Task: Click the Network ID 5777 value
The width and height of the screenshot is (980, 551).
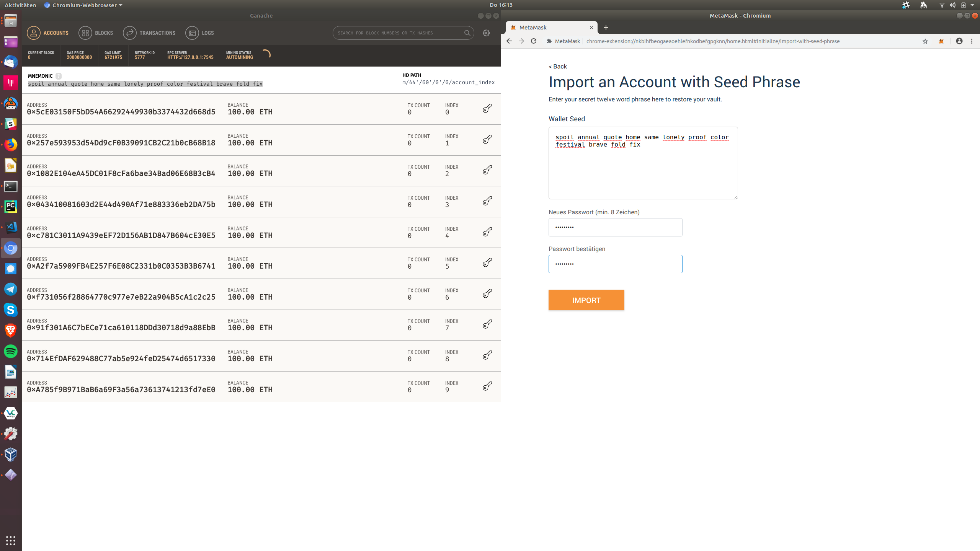Action: point(140,57)
